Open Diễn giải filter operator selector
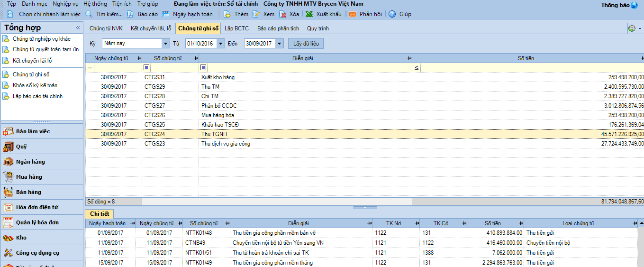This screenshot has height=267, width=644. 203,67
